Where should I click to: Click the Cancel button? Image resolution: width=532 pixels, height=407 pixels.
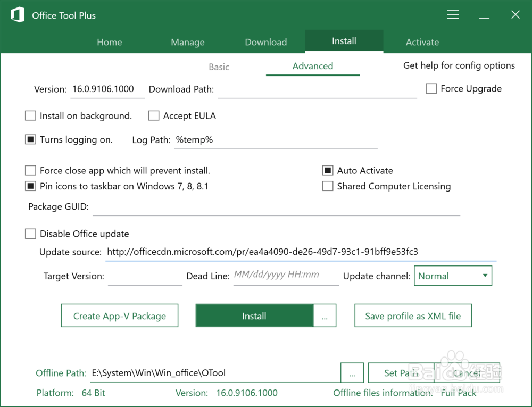click(x=467, y=373)
